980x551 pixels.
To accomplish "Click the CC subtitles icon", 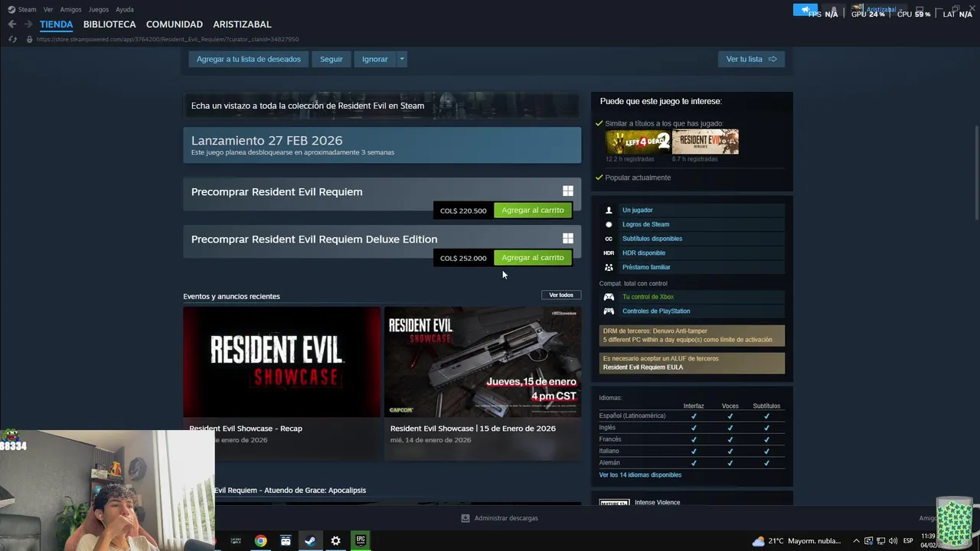I will 609,239.
